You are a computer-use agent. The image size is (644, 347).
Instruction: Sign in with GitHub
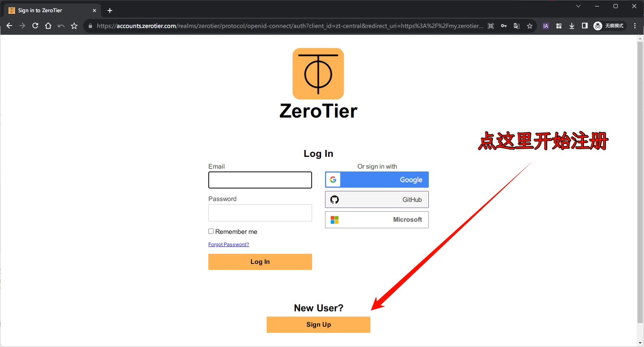pyautogui.click(x=377, y=199)
